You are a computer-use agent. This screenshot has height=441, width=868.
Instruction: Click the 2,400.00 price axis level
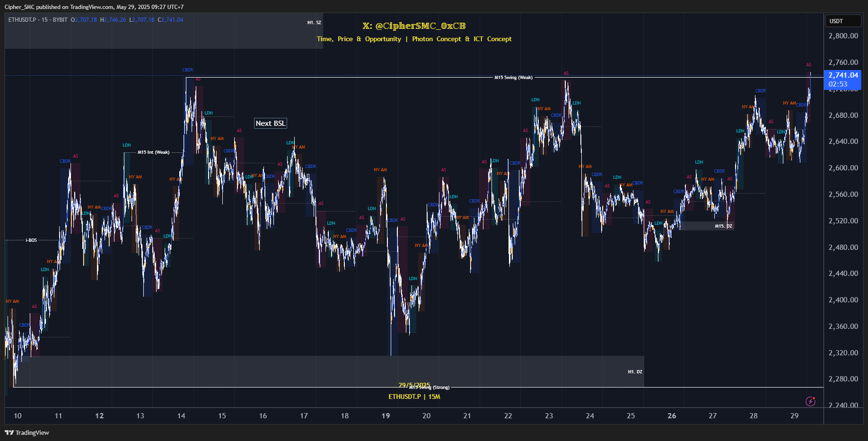tap(843, 300)
